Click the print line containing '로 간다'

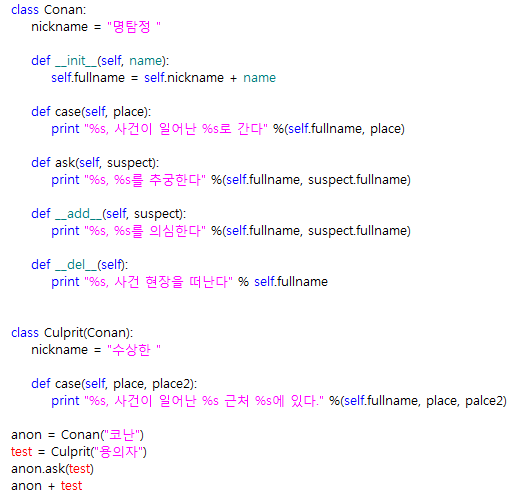point(228,129)
